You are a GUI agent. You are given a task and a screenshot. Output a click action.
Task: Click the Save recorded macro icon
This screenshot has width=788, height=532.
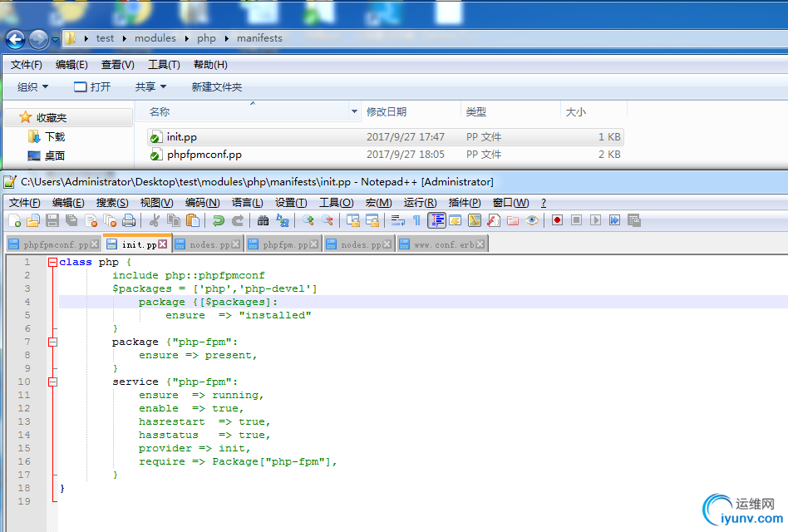(633, 220)
